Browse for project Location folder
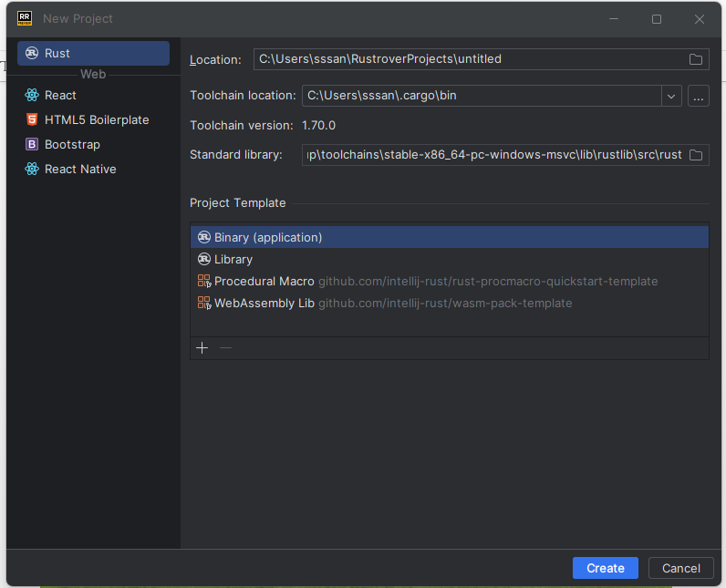Screen dimensions: 726x588 [696, 59]
